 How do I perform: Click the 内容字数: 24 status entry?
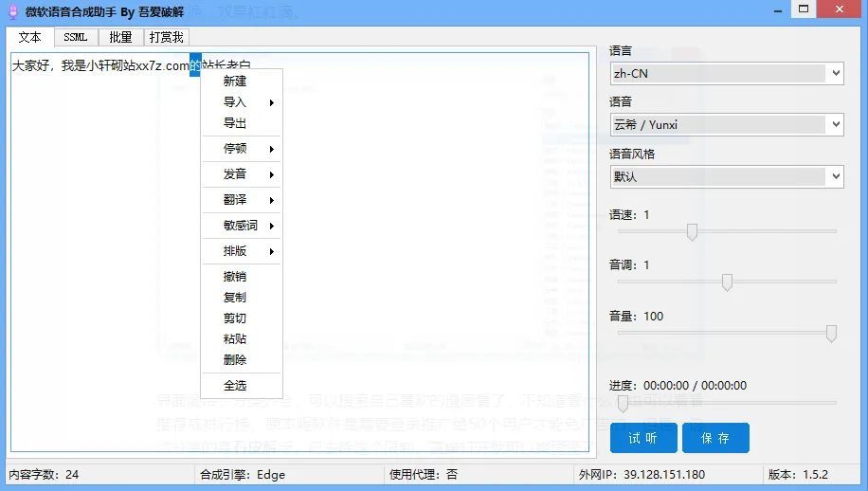(44, 474)
